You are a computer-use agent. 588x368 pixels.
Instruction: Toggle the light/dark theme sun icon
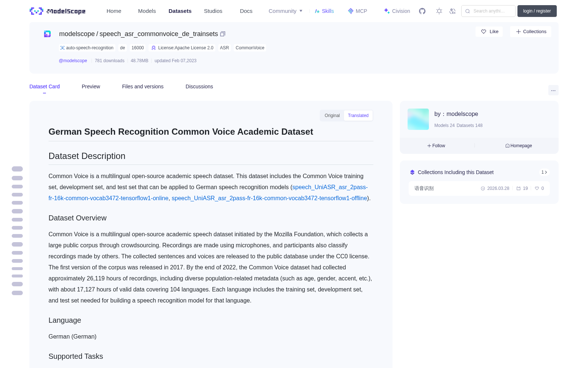[439, 11]
